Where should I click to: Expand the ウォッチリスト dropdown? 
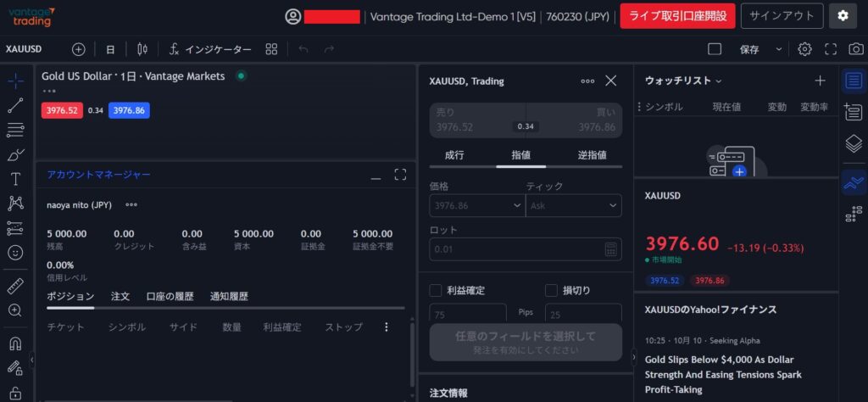tap(683, 81)
